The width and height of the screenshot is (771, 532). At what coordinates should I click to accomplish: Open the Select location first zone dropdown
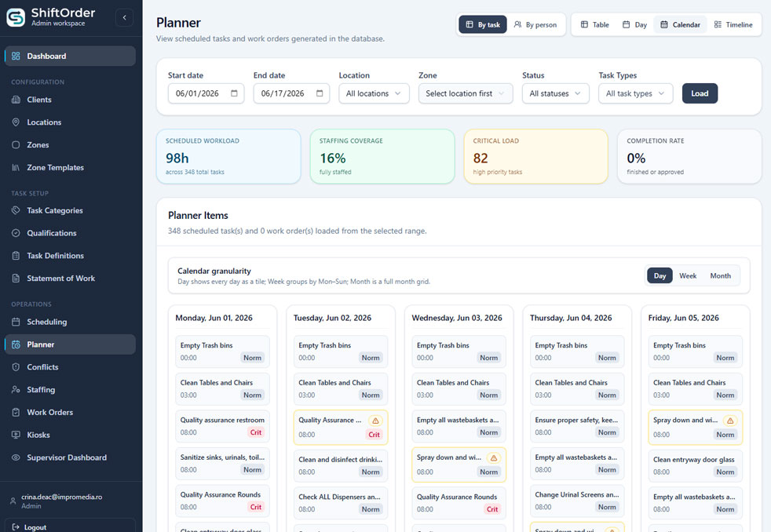click(x=465, y=93)
